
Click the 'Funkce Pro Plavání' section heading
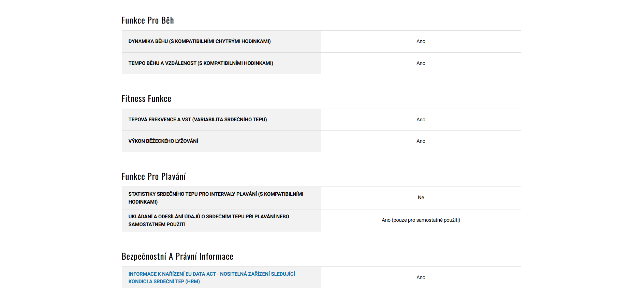153,177
